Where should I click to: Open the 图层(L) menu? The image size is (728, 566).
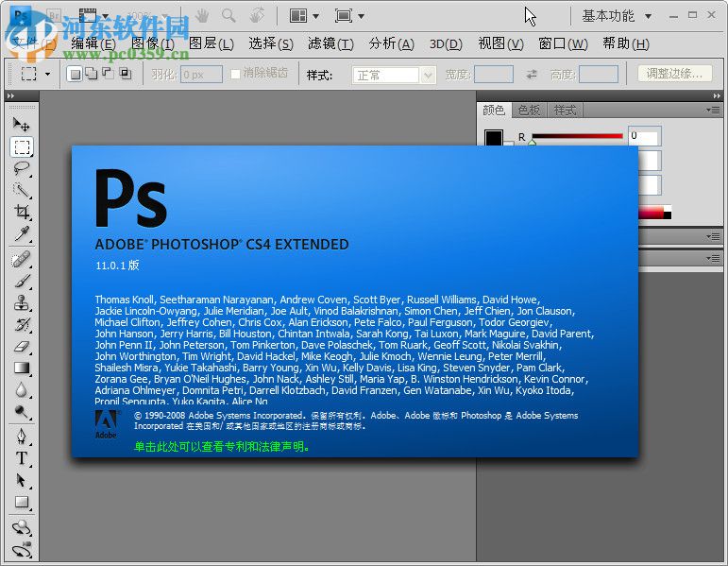coord(212,44)
